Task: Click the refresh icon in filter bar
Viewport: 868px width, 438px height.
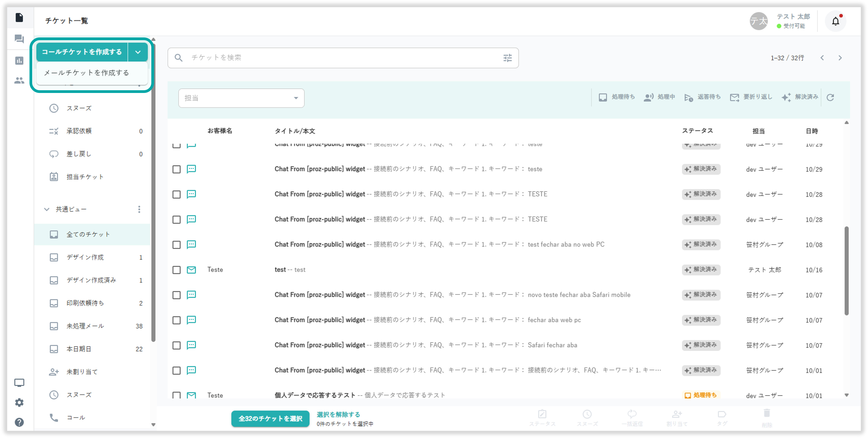Action: 830,97
